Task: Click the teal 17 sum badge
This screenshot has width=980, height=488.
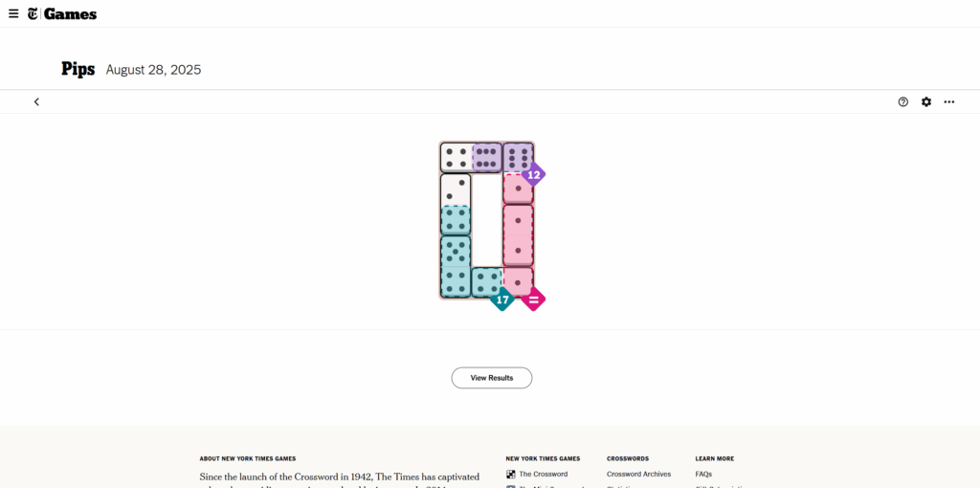Action: pos(502,299)
